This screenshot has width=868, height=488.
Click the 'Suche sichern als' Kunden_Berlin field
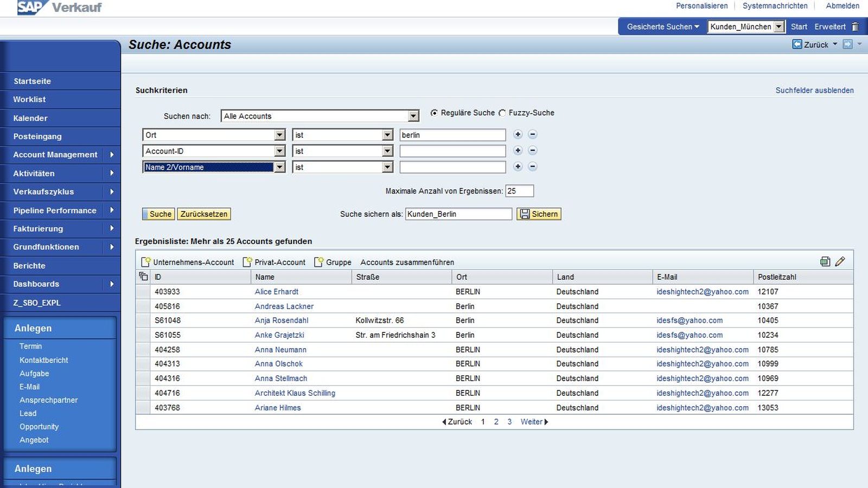point(458,214)
